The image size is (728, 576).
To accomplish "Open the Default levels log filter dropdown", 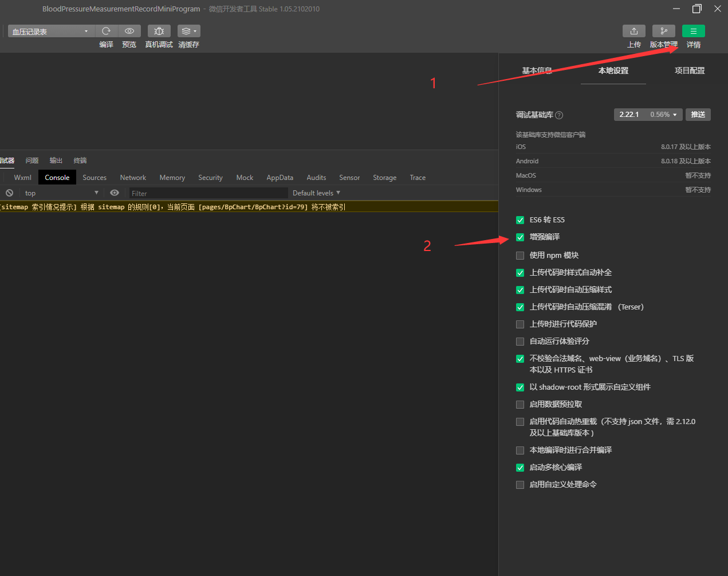I will 316,193.
